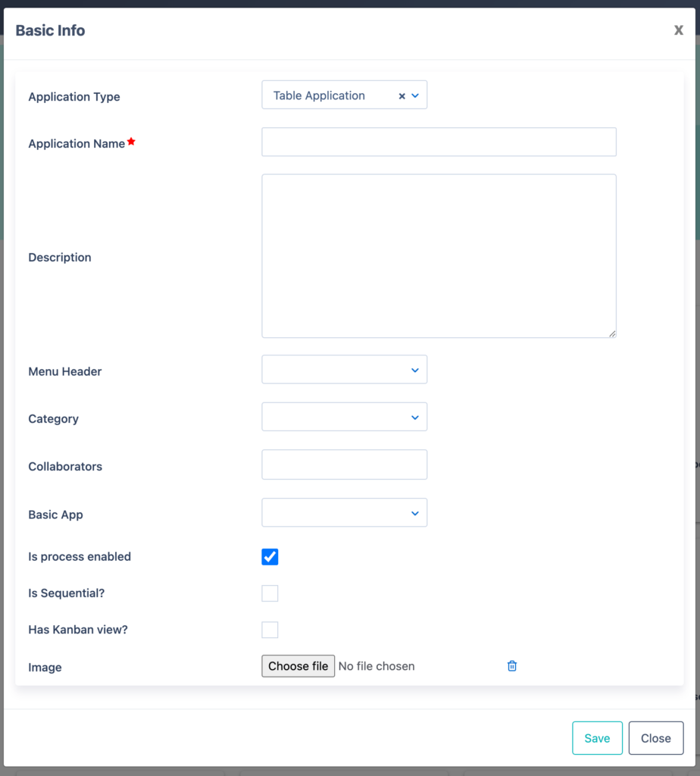The width and height of the screenshot is (700, 776).
Task: Click the Close button at the bottom
Action: [656, 737]
